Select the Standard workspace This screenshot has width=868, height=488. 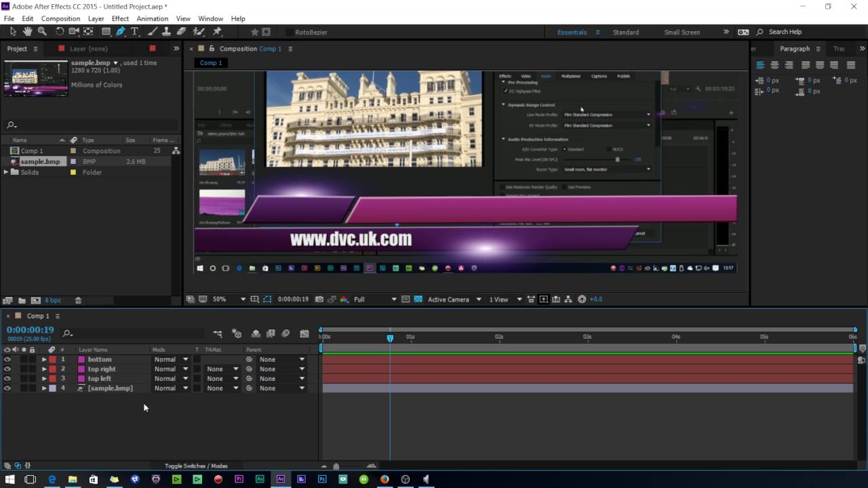[x=625, y=32]
